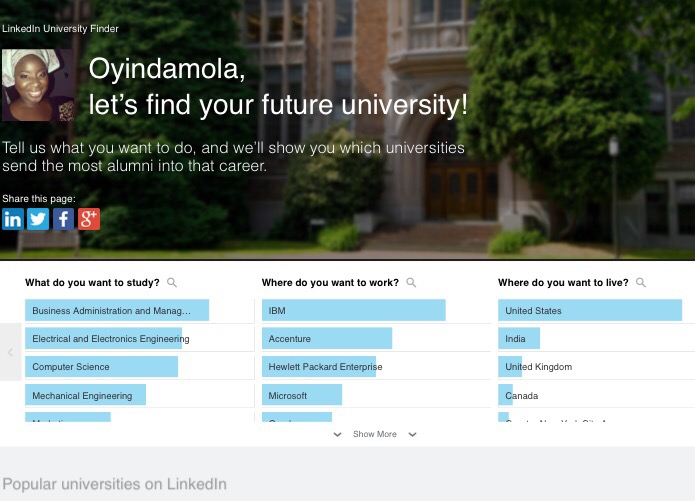Share page on Facebook icon

tap(64, 219)
